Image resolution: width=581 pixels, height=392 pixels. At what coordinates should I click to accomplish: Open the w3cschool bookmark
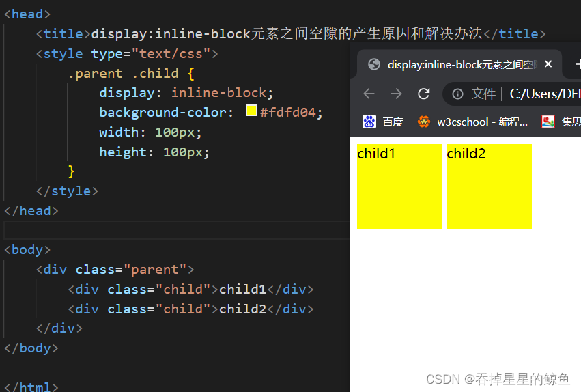point(472,122)
